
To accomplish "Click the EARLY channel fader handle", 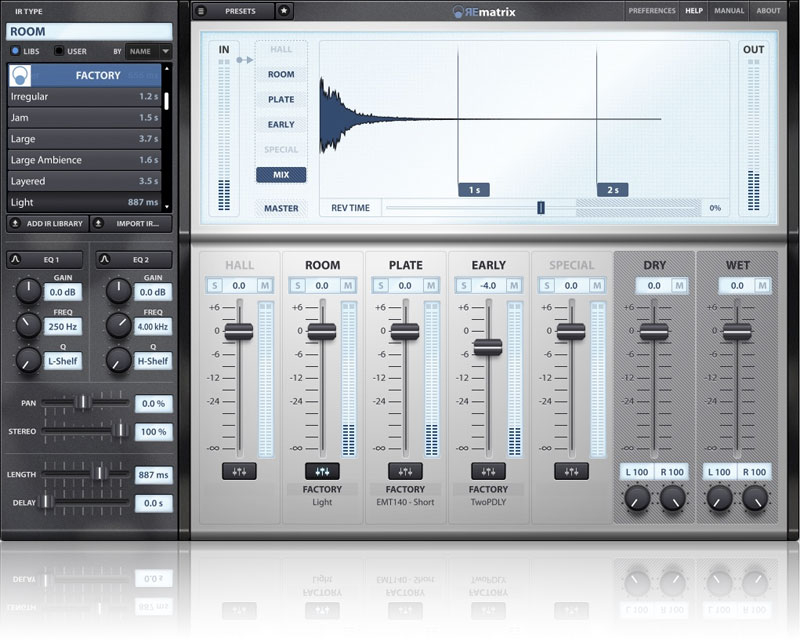I will (488, 348).
